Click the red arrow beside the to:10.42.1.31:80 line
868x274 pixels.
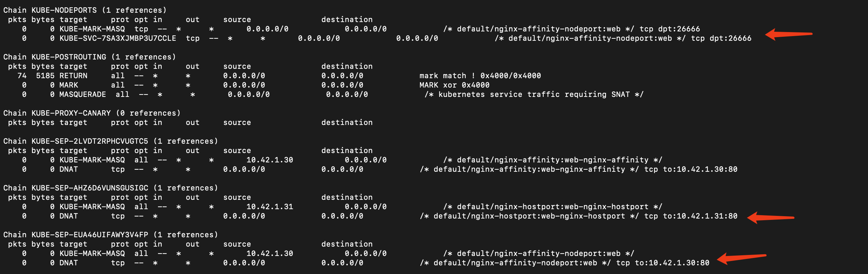coord(770,218)
